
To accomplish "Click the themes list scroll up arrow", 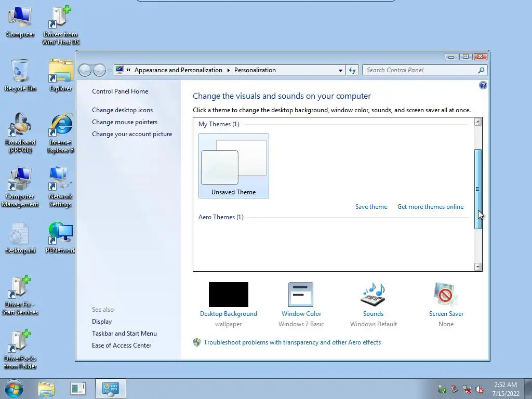I will 478,122.
